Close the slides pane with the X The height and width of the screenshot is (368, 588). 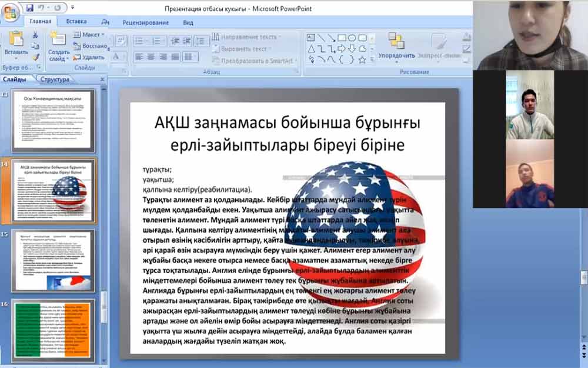pos(102,79)
